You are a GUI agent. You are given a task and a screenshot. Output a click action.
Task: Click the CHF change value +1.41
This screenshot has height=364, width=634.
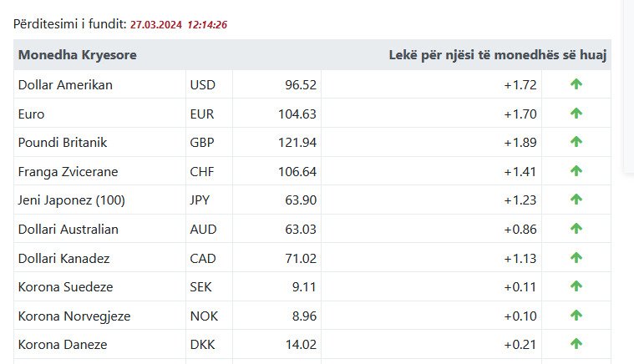pyautogui.click(x=520, y=171)
